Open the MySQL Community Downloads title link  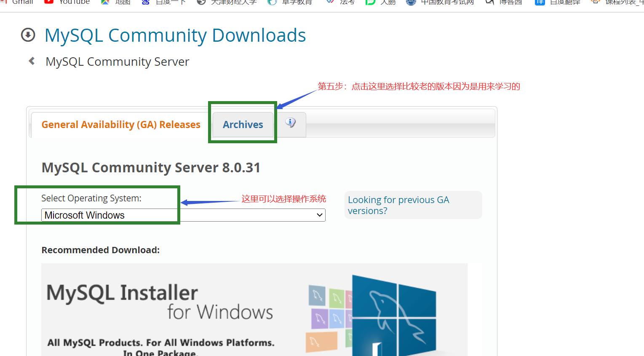pos(175,35)
